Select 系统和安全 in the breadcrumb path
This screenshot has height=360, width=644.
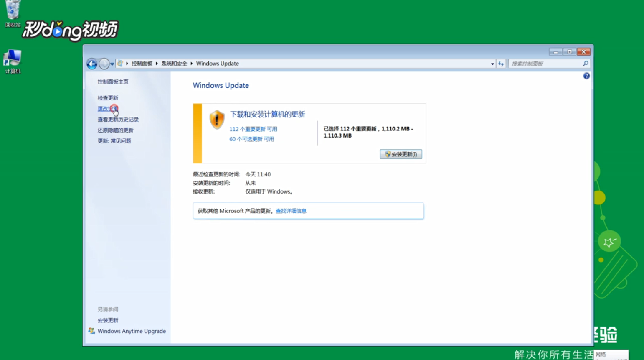(174, 64)
